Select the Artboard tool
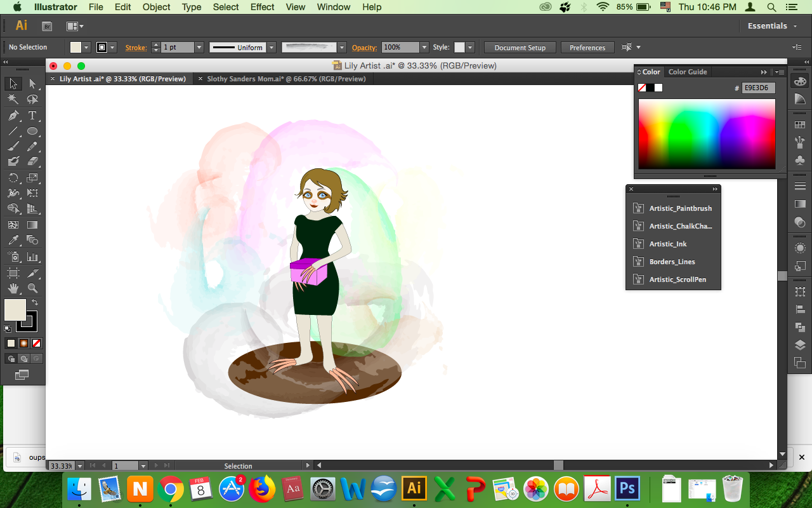812x508 pixels. (13, 273)
